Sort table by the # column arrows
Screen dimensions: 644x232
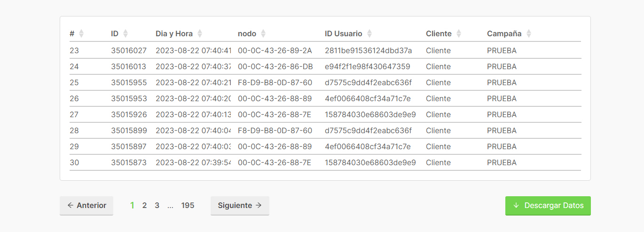pos(81,34)
